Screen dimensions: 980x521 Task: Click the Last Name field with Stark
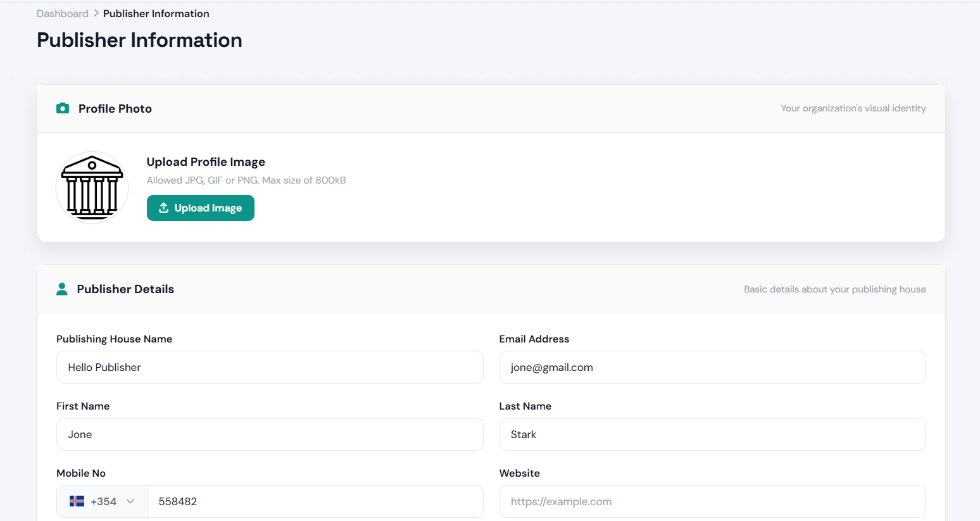click(x=713, y=434)
